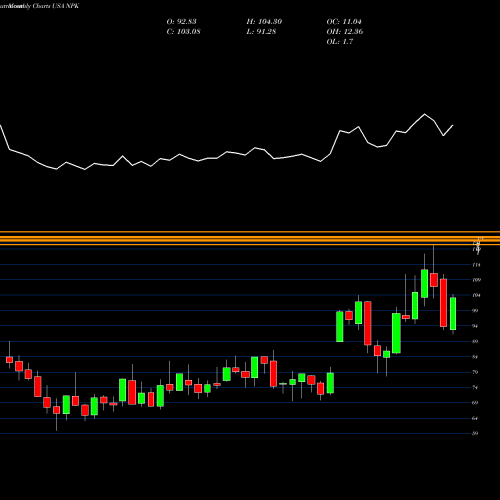Click the 59 price axis label
The width and height of the screenshot is (500, 500).
(476, 433)
